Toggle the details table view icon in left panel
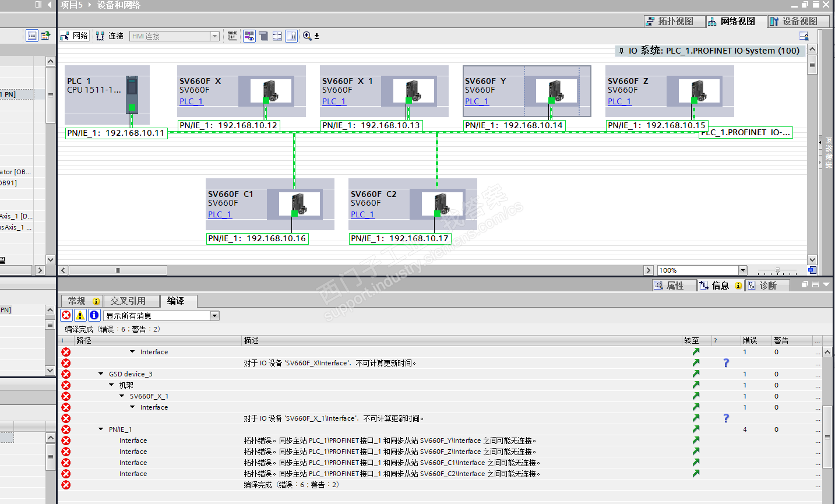835x504 pixels. click(32, 36)
